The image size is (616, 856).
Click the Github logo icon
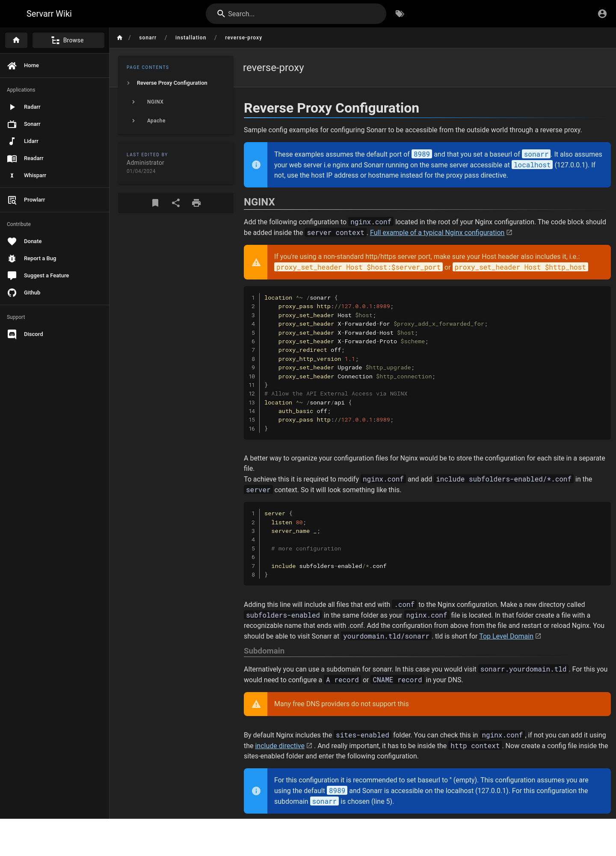[x=12, y=293]
